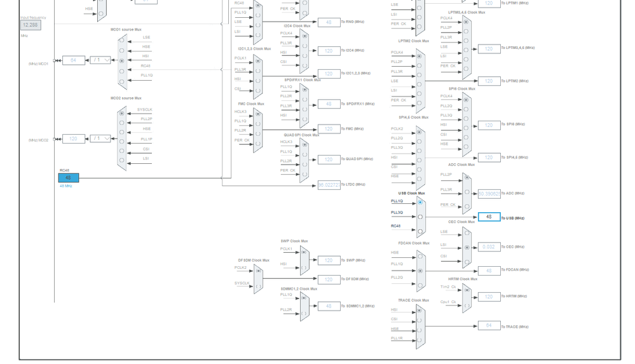The width and height of the screenshot is (635, 364).
Task: Select PLL3Q radio in USB Clock Mux
Action: coord(420,217)
